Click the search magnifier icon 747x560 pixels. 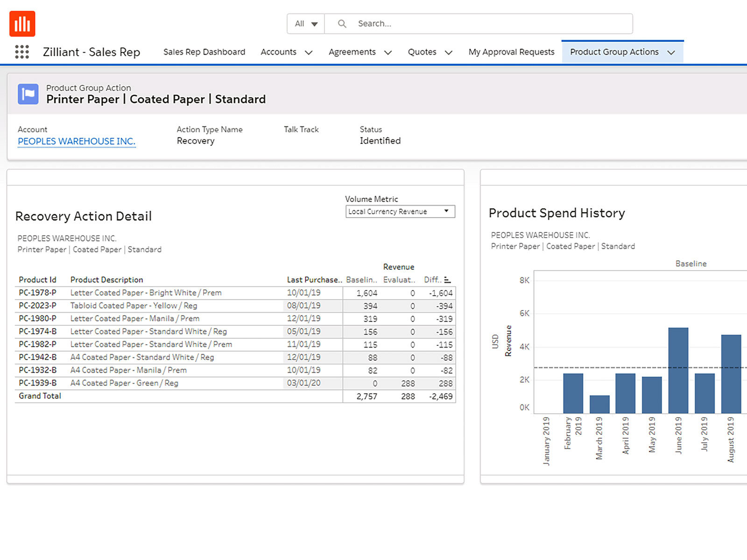click(x=342, y=24)
